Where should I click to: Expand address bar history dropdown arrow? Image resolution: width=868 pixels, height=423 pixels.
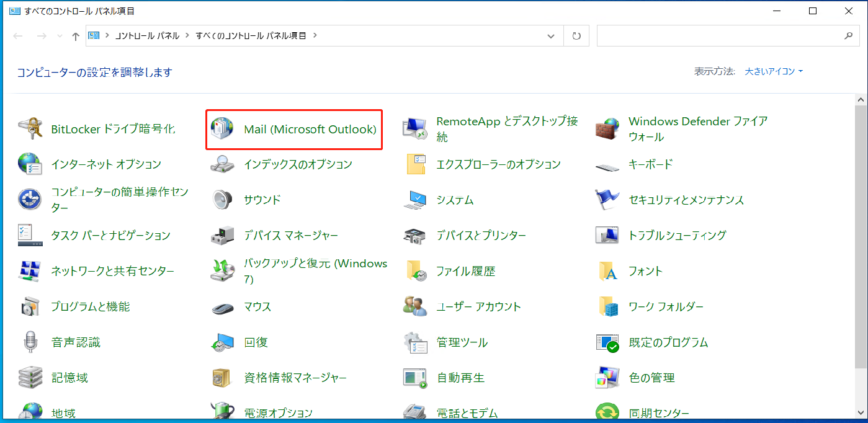(551, 36)
